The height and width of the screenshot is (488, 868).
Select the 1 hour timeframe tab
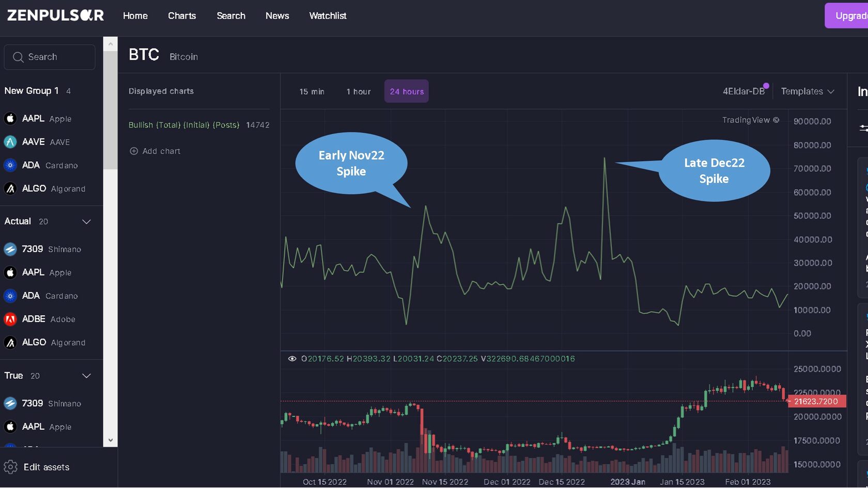tap(359, 91)
